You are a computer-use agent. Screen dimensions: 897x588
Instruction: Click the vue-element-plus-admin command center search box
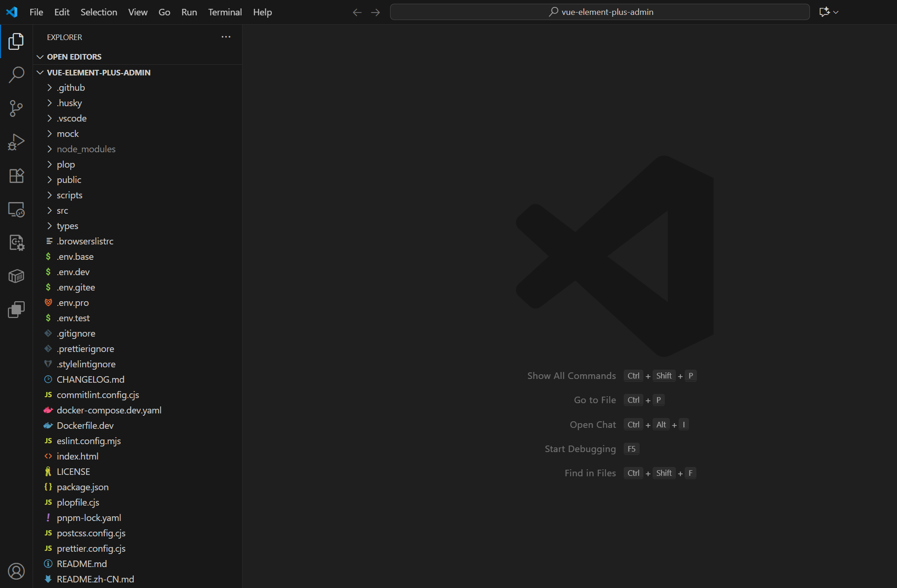600,12
